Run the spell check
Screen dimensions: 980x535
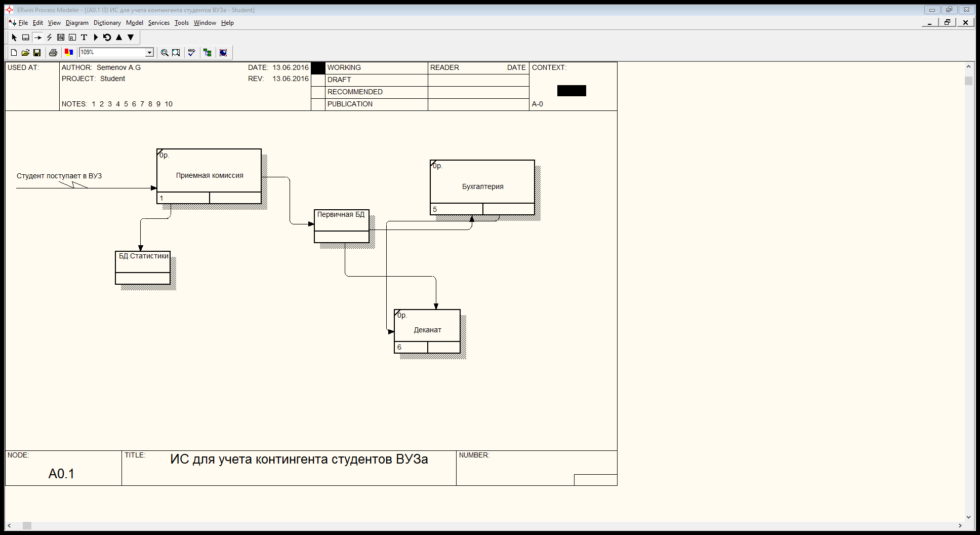click(x=191, y=53)
